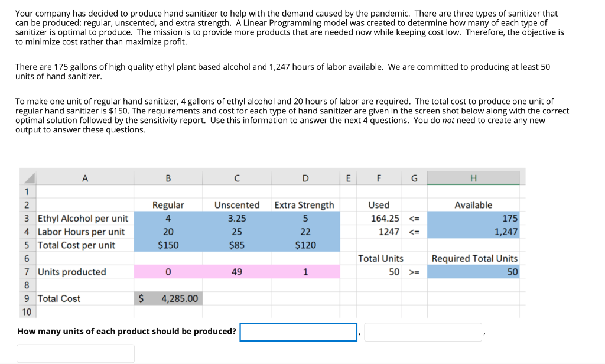Click the second answer input box
605x364 pixels.
coord(423,331)
